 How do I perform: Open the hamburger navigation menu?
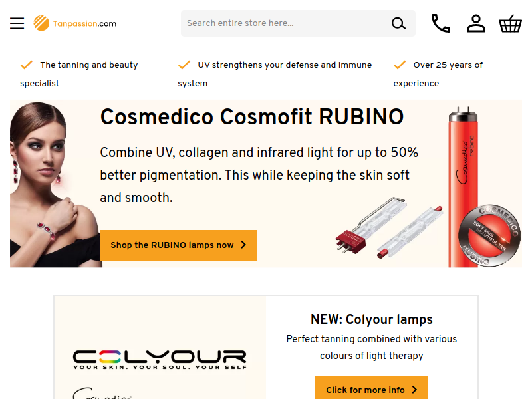tap(17, 23)
